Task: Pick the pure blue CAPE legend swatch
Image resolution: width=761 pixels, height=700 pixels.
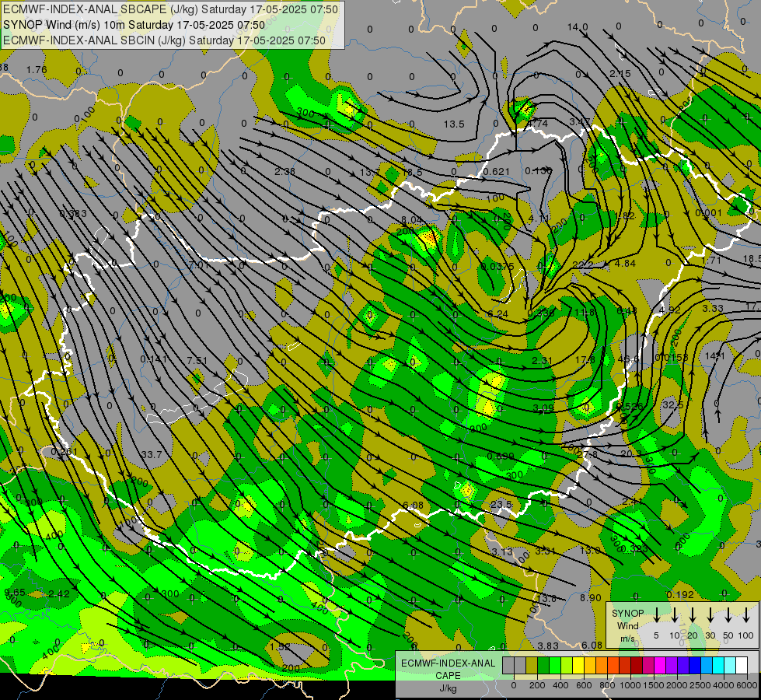Action: coord(695,666)
